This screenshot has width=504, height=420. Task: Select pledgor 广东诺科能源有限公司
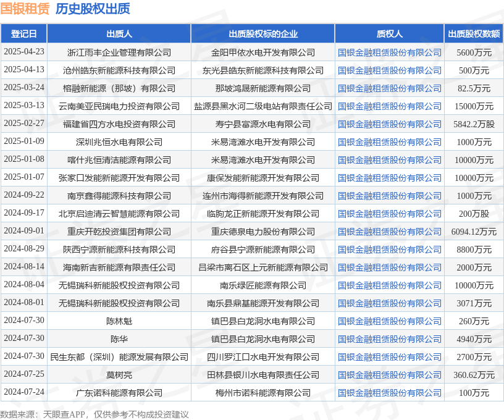point(119,393)
